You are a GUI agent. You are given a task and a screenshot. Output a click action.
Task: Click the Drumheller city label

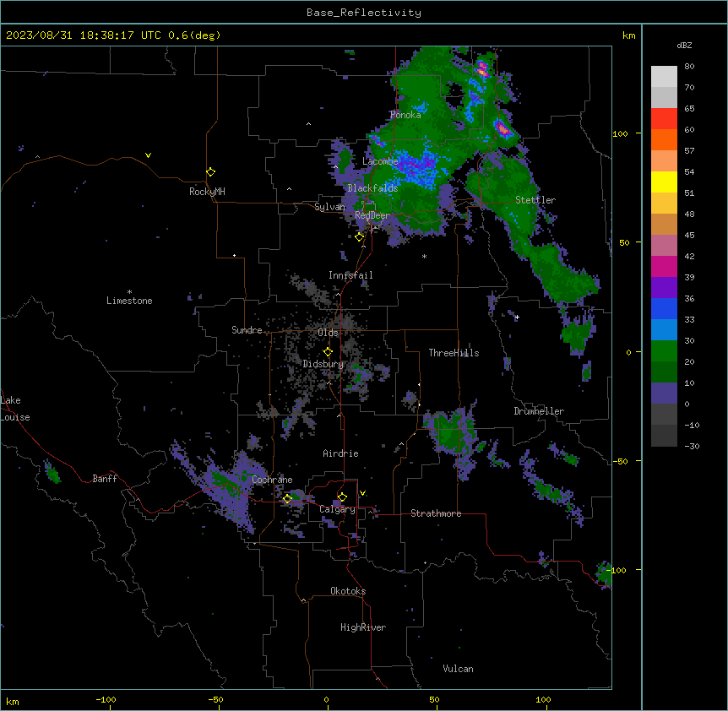(x=539, y=411)
